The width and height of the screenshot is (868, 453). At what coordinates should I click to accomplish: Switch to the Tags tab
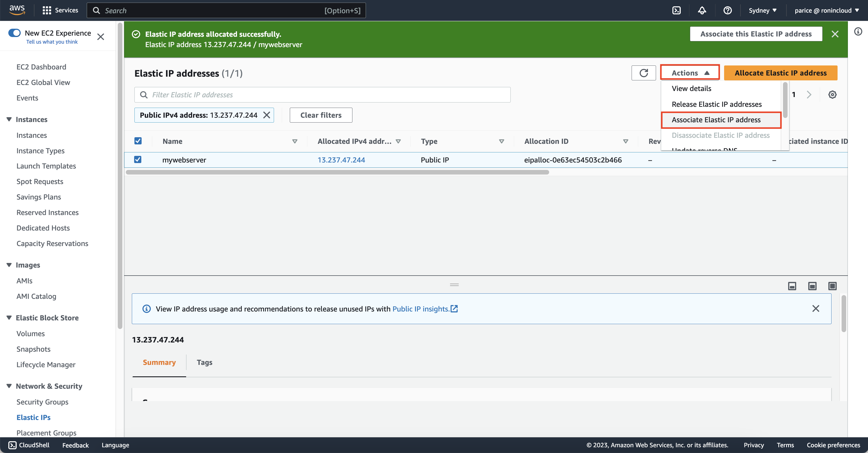(x=204, y=362)
